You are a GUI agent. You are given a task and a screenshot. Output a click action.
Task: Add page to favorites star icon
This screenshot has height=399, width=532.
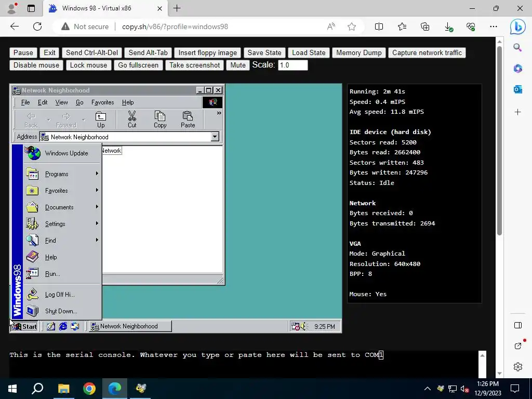click(x=352, y=26)
